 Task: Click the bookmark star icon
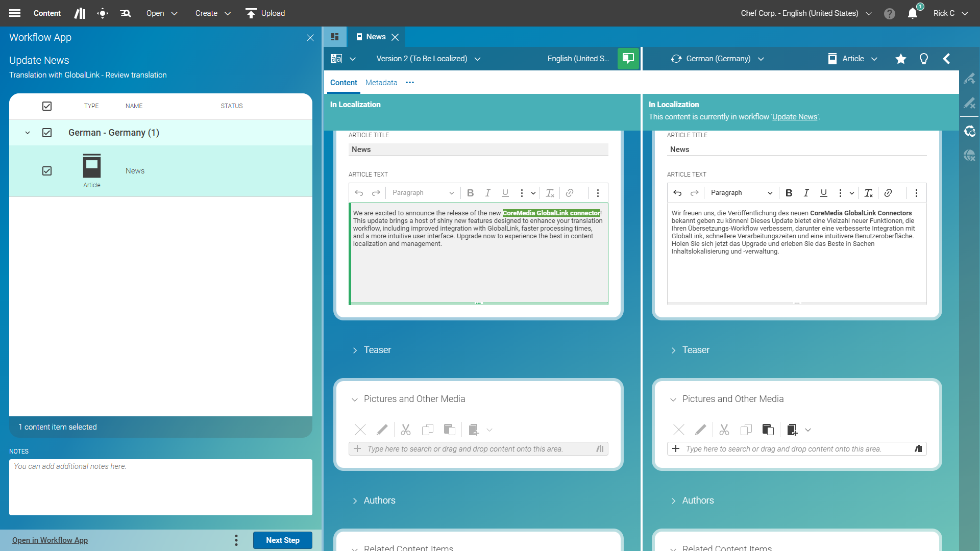point(901,59)
